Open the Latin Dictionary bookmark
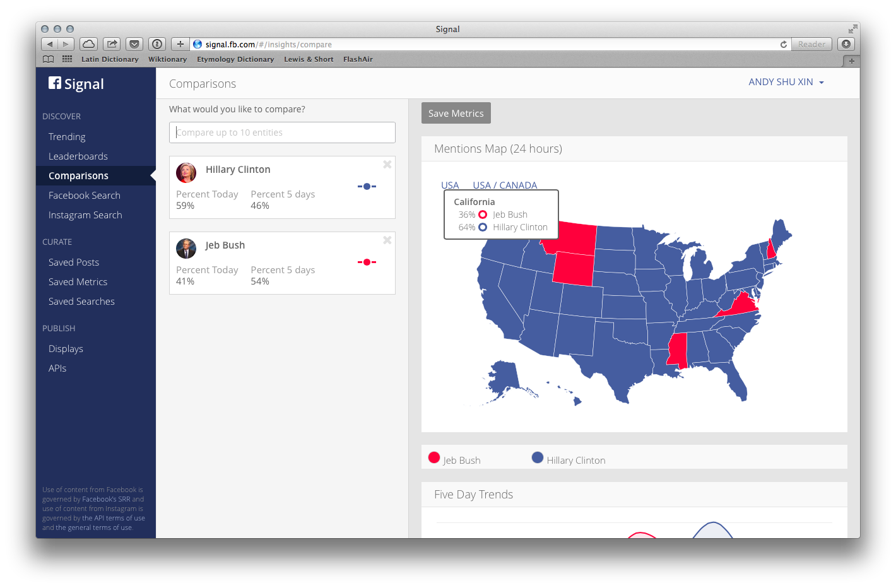The width and height of the screenshot is (896, 588). point(110,59)
